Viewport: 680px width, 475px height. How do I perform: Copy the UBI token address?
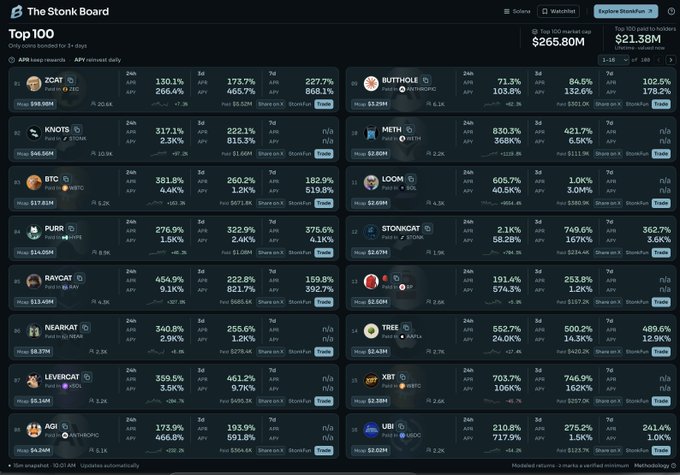pyautogui.click(x=401, y=426)
